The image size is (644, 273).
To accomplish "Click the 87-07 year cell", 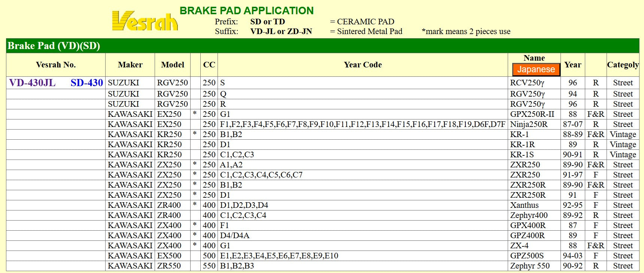I will [572, 124].
